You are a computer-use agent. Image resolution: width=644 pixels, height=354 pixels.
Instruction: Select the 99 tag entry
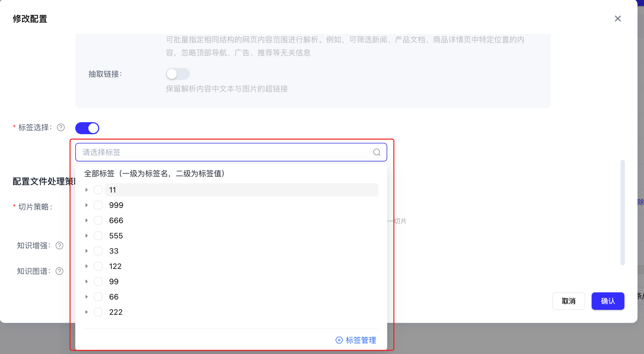[x=114, y=281]
